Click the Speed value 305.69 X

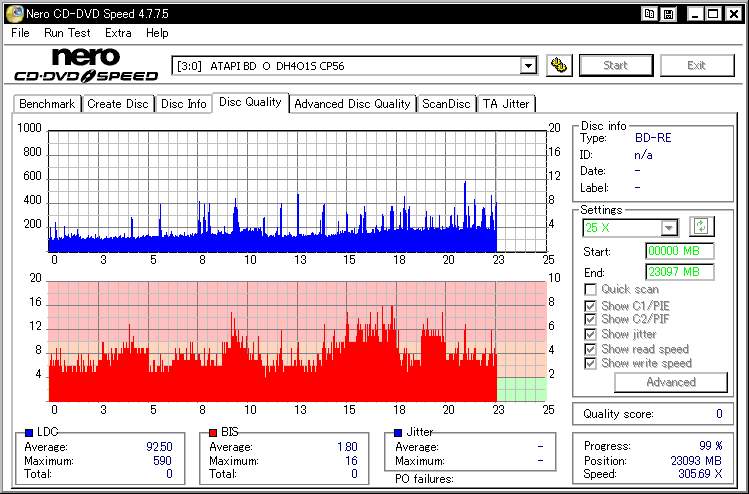[700, 474]
